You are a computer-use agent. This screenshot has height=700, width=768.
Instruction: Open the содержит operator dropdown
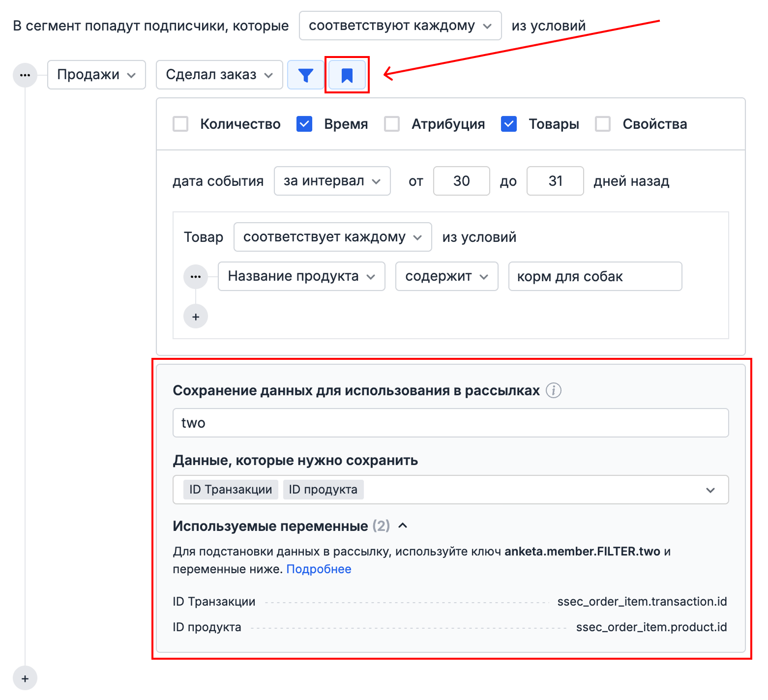point(446,276)
